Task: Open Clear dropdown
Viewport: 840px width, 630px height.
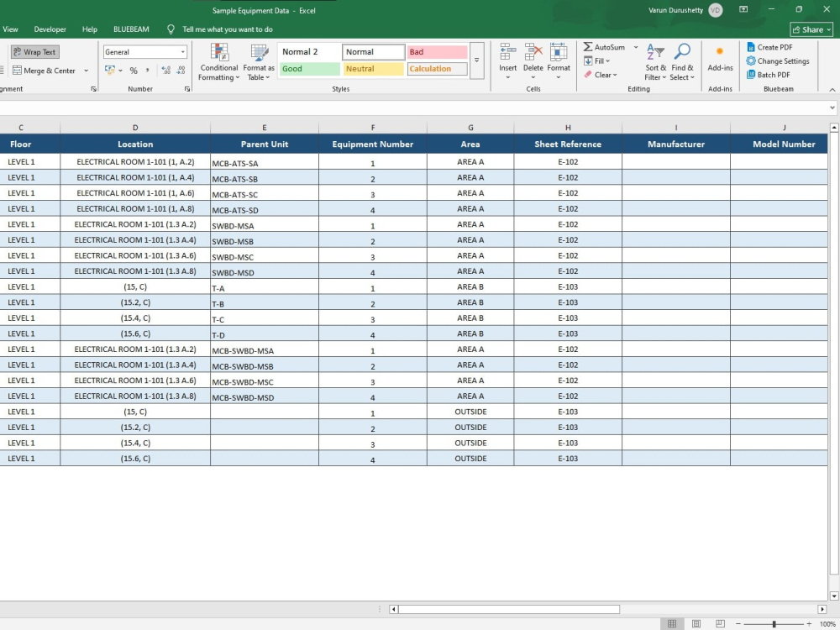Action: [x=600, y=75]
